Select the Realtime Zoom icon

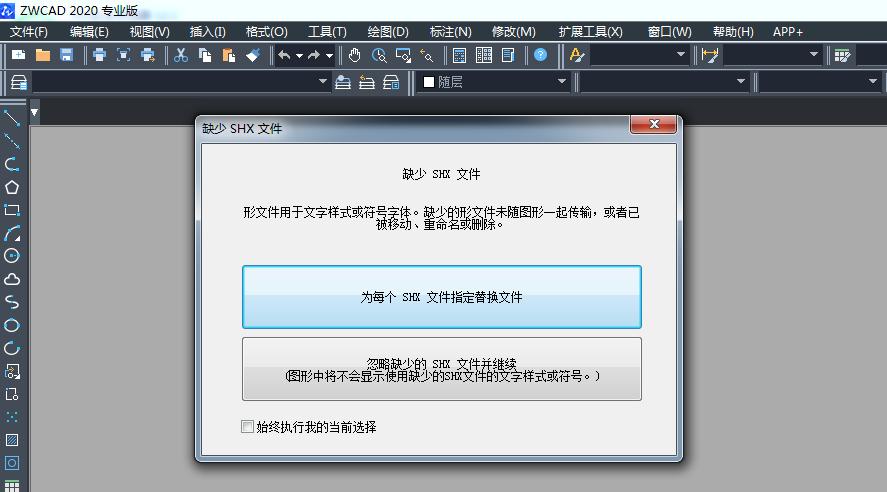[379, 55]
